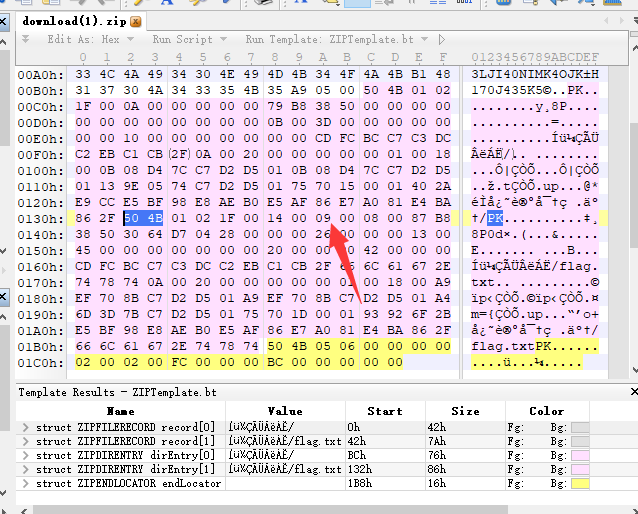Select struct ZIPFILERECORD record[0] row
Image resolution: width=638 pixels, height=514 pixels.
(x=303, y=427)
